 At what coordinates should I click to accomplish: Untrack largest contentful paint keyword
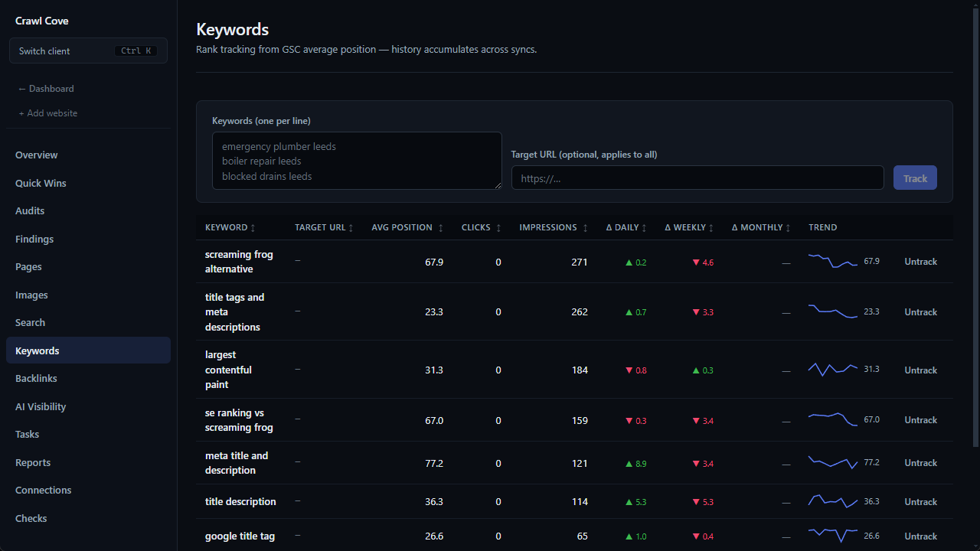tap(920, 370)
